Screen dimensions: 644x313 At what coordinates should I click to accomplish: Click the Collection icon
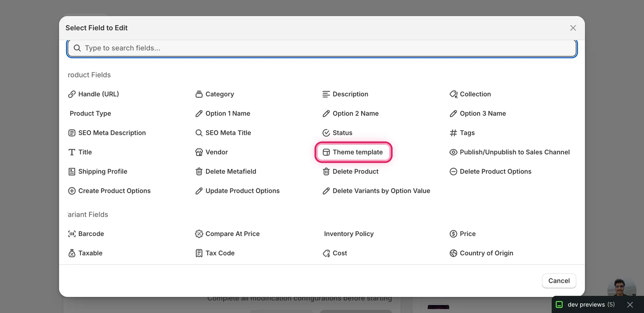click(x=454, y=94)
